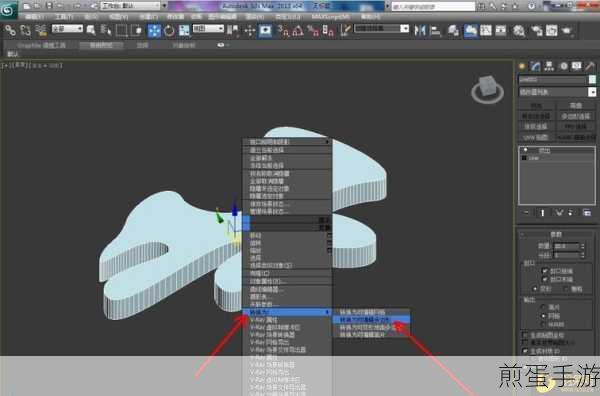Toggle the 封口始端 checkbox

[x=545, y=271]
